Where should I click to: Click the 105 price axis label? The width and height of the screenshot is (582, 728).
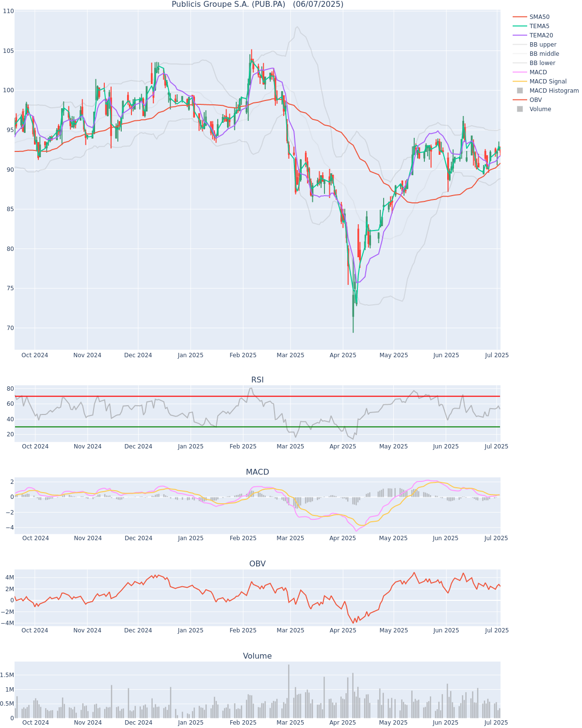coord(8,51)
